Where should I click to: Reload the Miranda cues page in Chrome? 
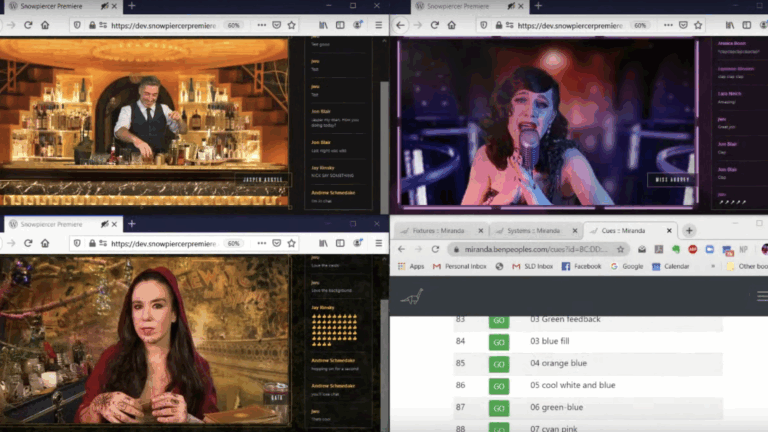435,249
